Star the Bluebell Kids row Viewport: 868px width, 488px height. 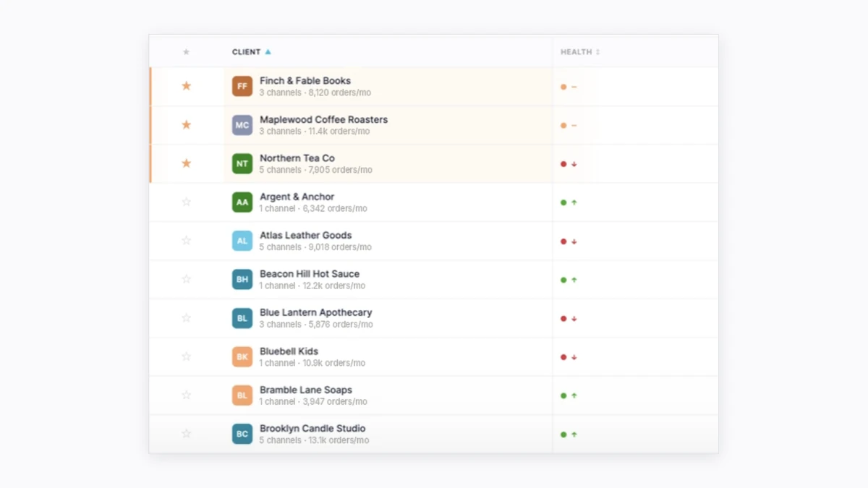coord(186,356)
